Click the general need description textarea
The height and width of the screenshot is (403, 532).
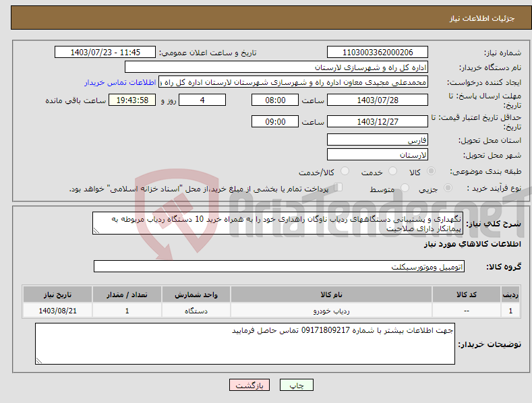click(x=278, y=223)
